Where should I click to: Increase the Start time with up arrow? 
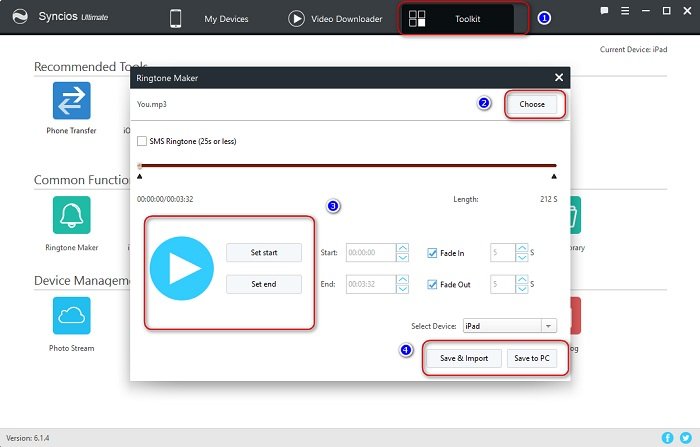(x=402, y=248)
